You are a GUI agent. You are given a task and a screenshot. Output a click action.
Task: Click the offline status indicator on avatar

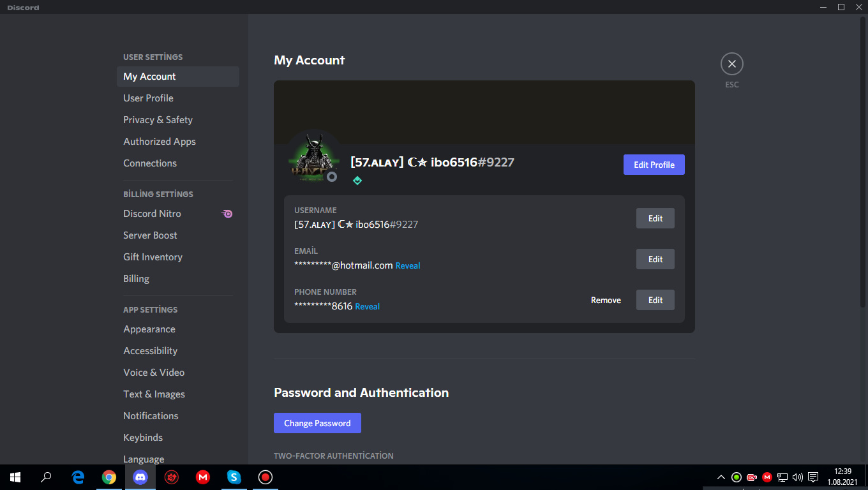tap(332, 177)
